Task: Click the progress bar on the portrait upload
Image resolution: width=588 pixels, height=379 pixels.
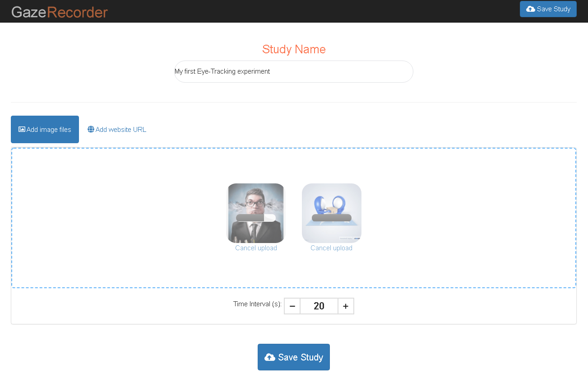Action: tap(255, 218)
